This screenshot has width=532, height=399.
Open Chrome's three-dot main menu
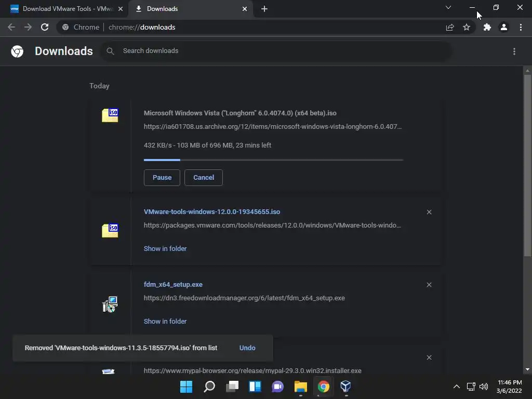pos(521,27)
